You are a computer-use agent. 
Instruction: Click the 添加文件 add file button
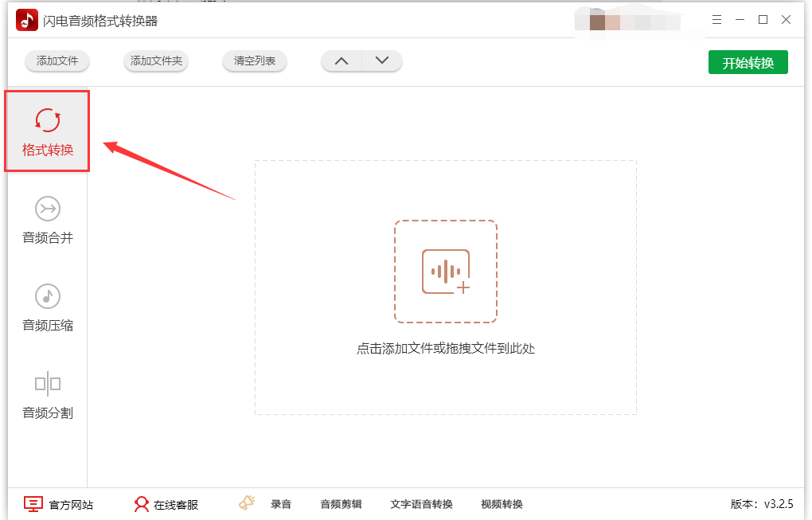[x=57, y=61]
